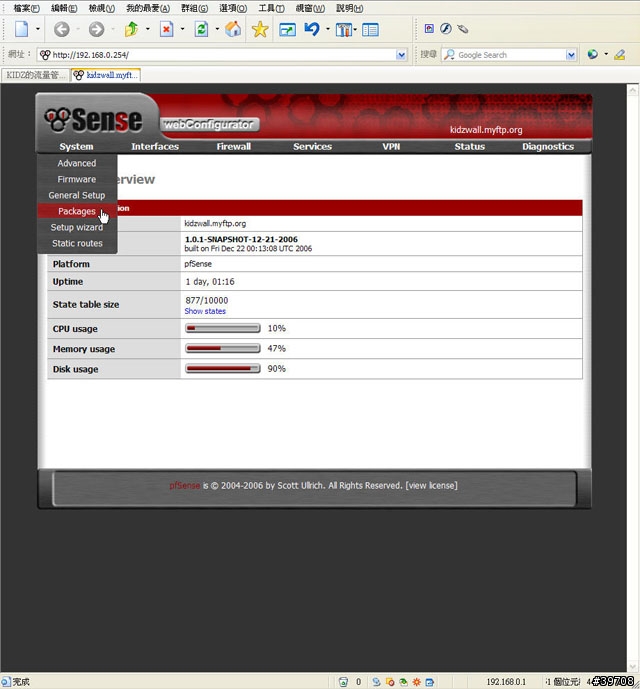
Task: Go forward with the right arrow button
Action: tap(96, 29)
